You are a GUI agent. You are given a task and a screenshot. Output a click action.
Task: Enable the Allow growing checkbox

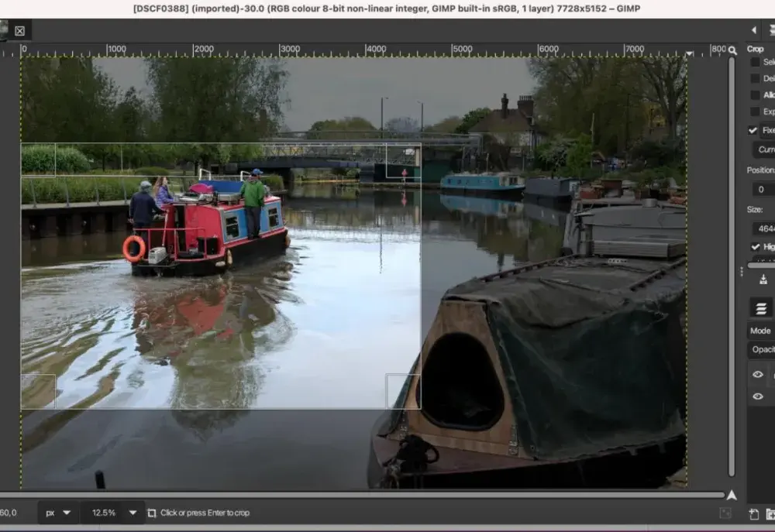click(x=755, y=94)
